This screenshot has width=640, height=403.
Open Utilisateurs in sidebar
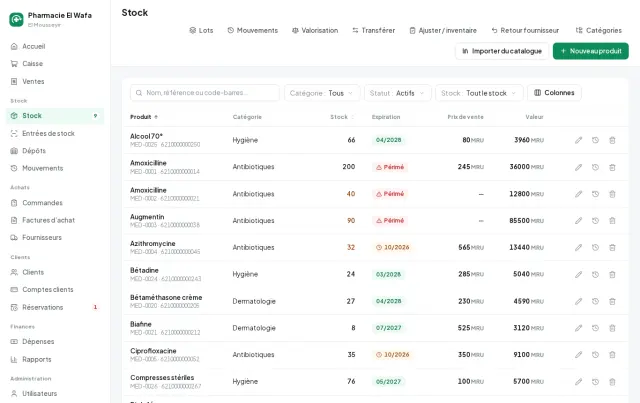click(x=55, y=394)
